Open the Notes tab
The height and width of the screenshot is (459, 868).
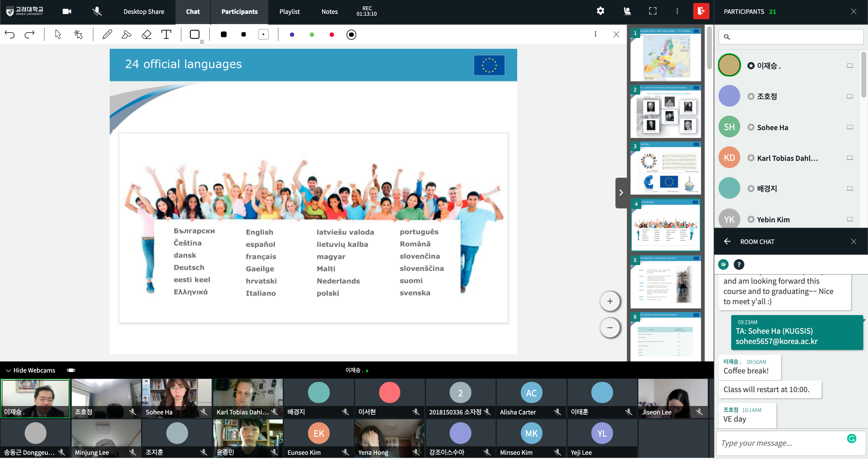click(x=329, y=11)
